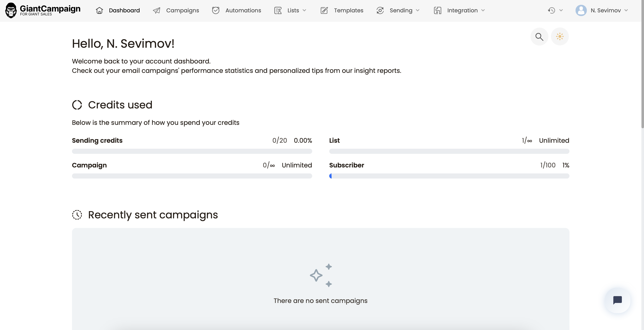Click the Subscriber progress bar

click(449, 176)
